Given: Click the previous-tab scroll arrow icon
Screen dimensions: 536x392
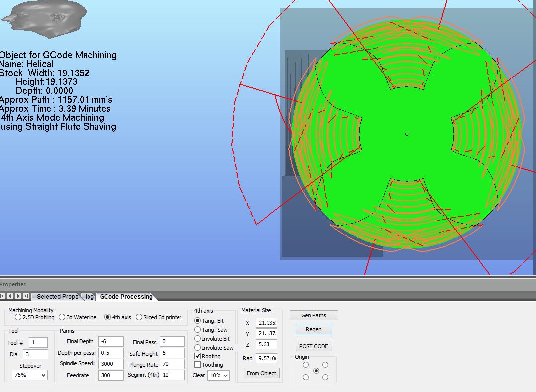Looking at the screenshot, I should coord(10,296).
